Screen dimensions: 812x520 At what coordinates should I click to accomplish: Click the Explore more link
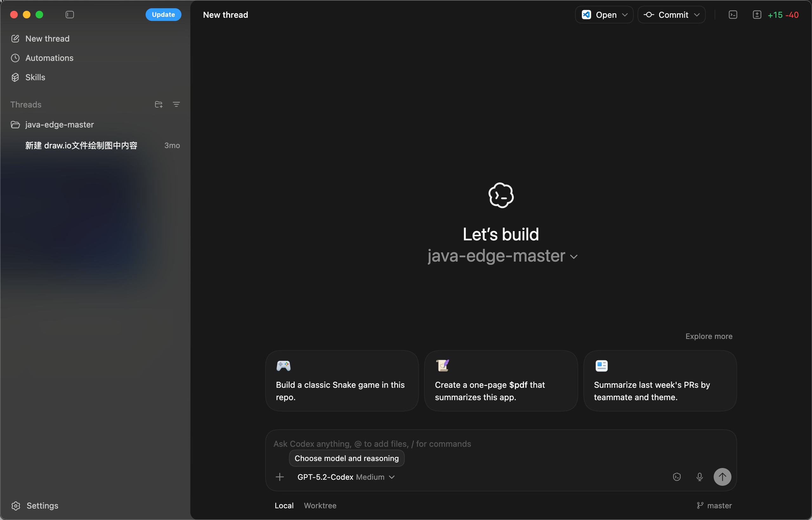point(709,336)
